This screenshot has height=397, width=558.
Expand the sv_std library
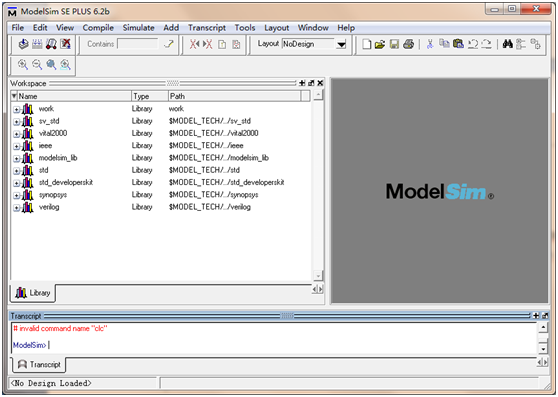[x=16, y=122]
